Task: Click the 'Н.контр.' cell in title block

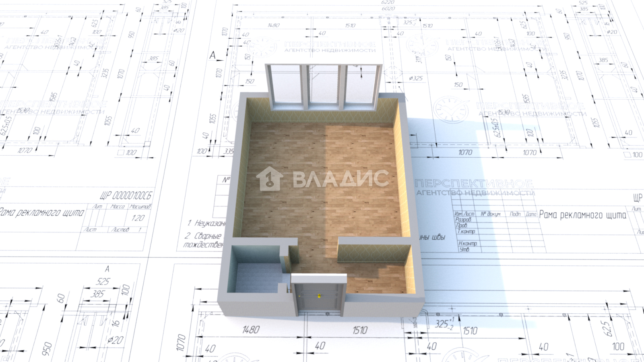Action: pos(468,243)
